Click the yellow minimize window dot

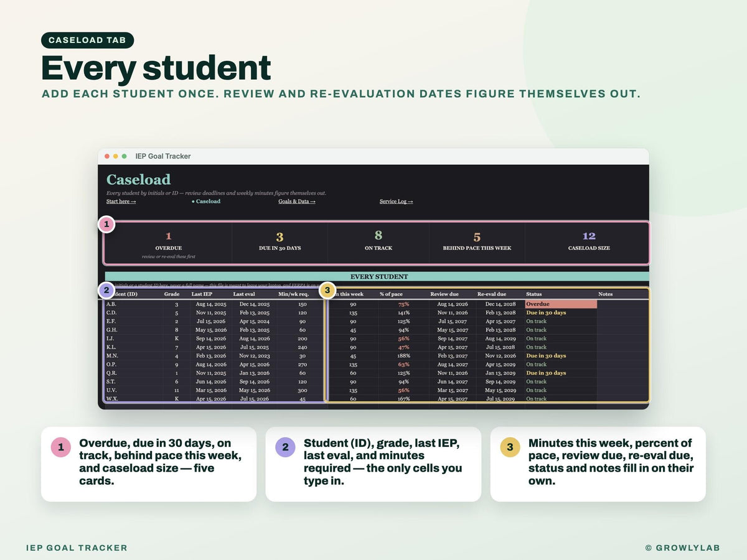[116, 156]
